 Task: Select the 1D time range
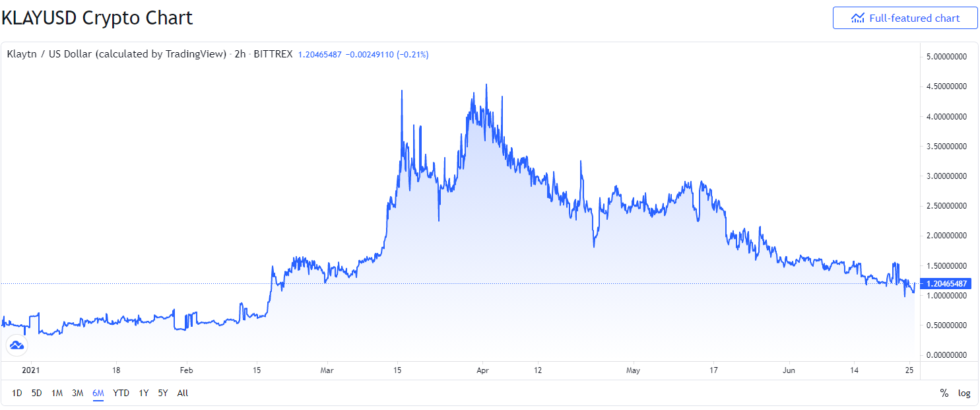tap(17, 393)
